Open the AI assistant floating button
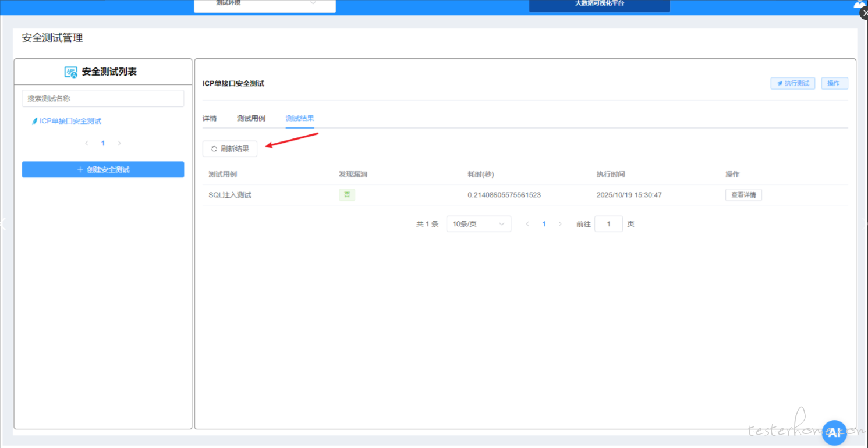 (x=834, y=432)
